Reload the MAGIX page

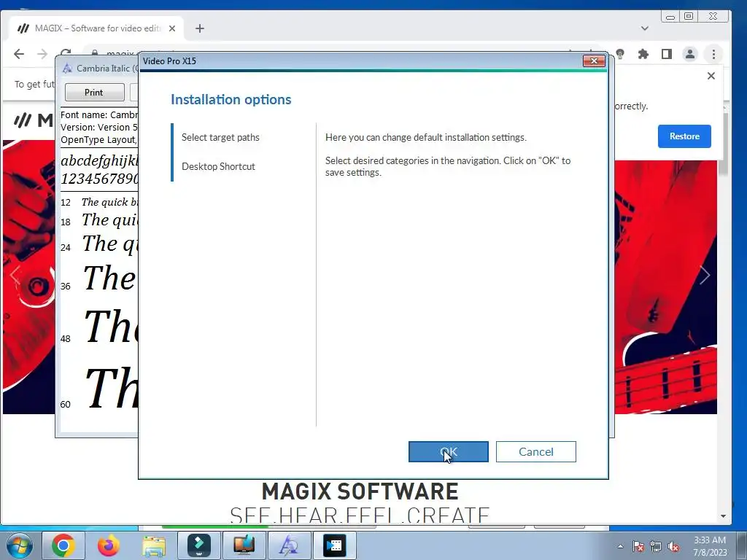[66, 52]
